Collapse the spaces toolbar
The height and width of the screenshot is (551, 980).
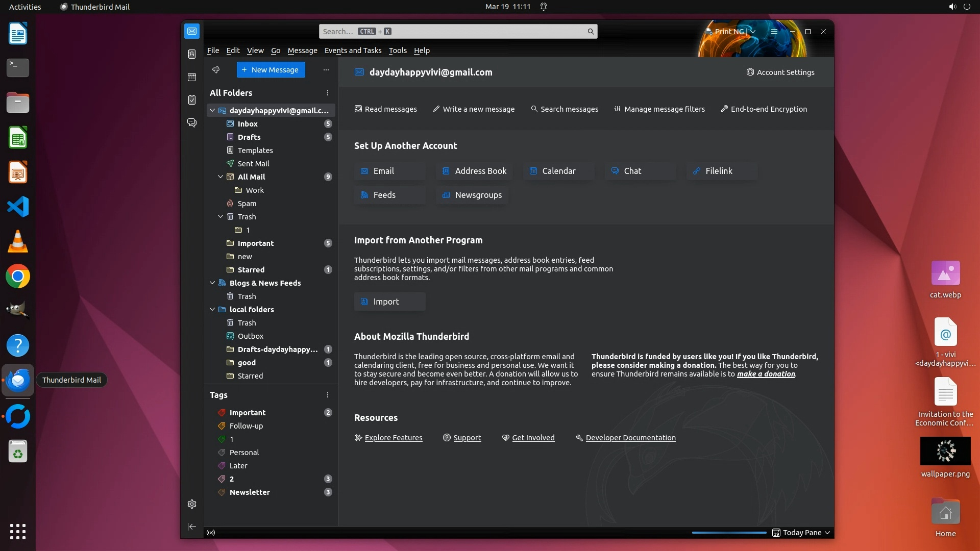(x=192, y=527)
